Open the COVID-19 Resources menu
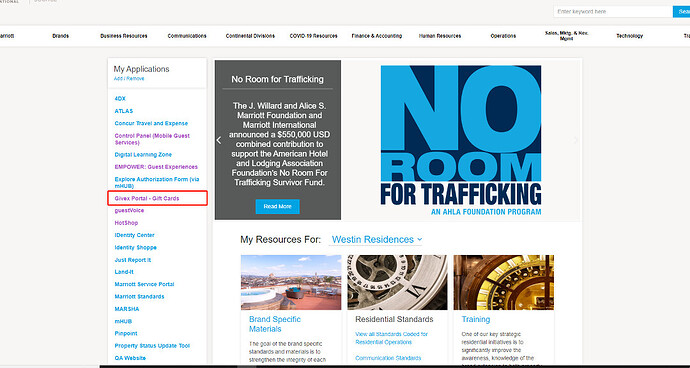The height and width of the screenshot is (368, 690). [313, 36]
